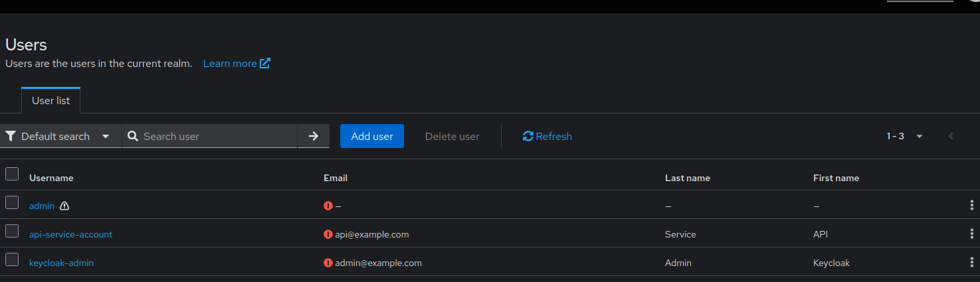Click the external link icon beside Learn more
The height and width of the screenshot is (282, 980).
pyautogui.click(x=265, y=64)
